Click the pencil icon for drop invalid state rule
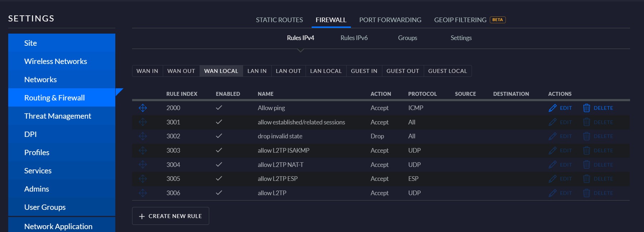The height and width of the screenshot is (232, 644). coord(552,136)
